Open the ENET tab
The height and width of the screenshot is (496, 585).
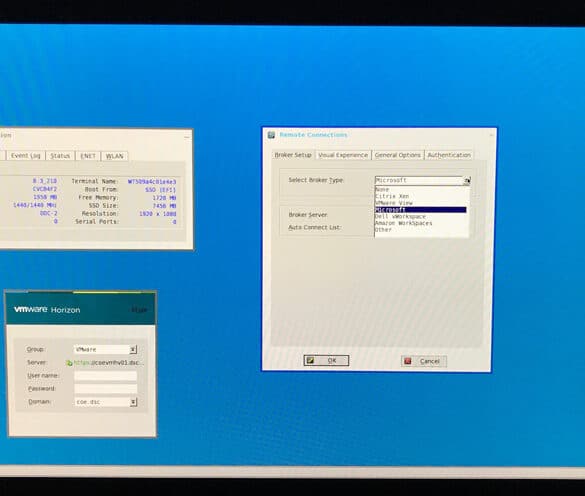click(88, 156)
